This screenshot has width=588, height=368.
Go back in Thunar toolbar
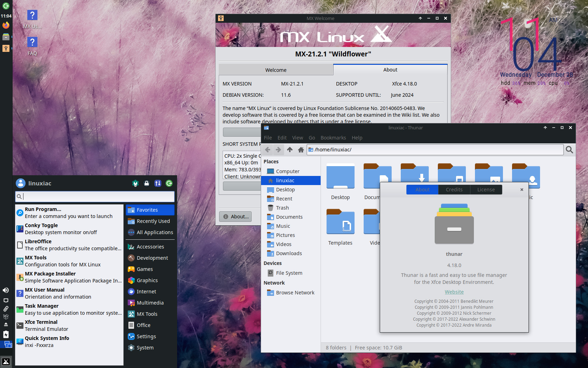coord(268,150)
